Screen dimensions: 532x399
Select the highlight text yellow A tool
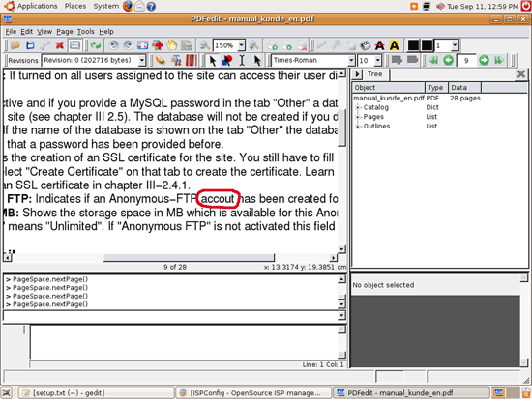click(x=395, y=45)
